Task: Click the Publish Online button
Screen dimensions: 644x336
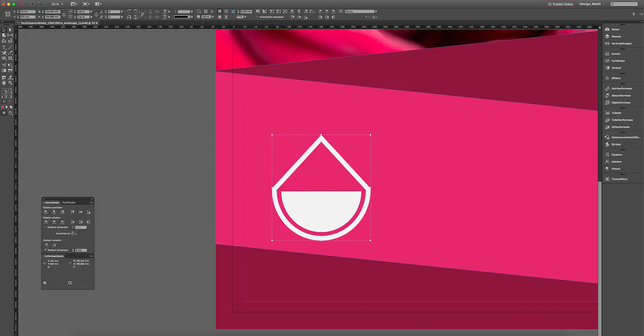Action: [560, 4]
